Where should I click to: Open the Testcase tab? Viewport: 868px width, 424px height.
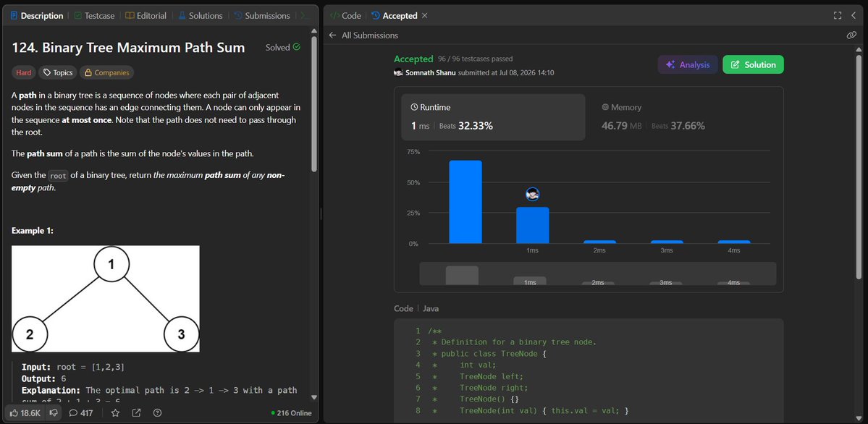94,15
